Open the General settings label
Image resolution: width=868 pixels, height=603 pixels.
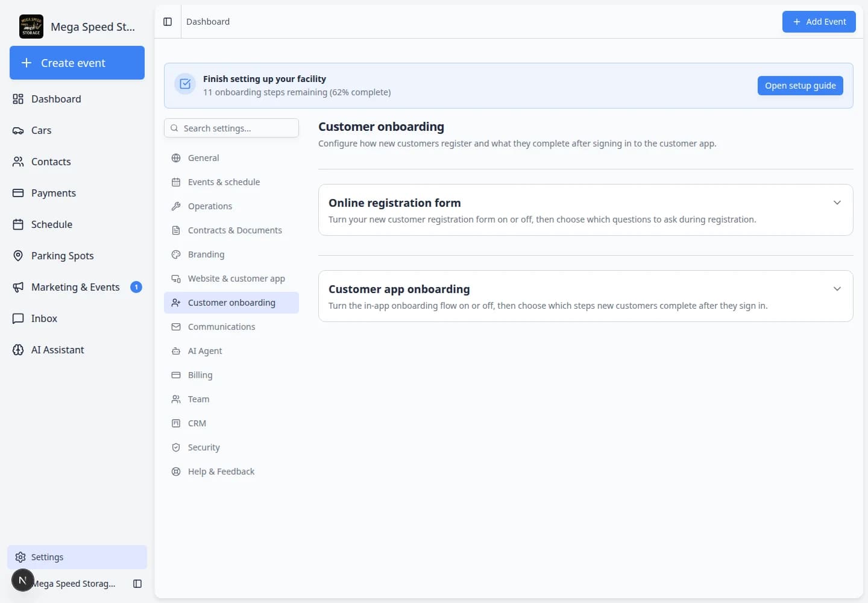click(204, 158)
